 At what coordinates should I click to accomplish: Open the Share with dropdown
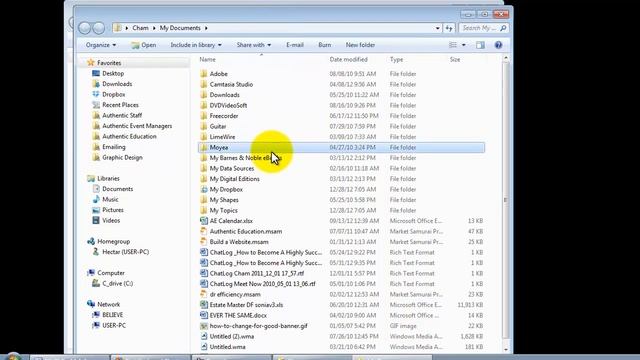253,45
